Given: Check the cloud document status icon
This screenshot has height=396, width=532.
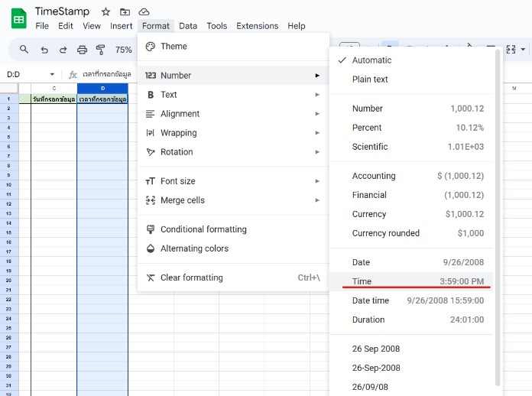Looking at the screenshot, I should pos(144,12).
